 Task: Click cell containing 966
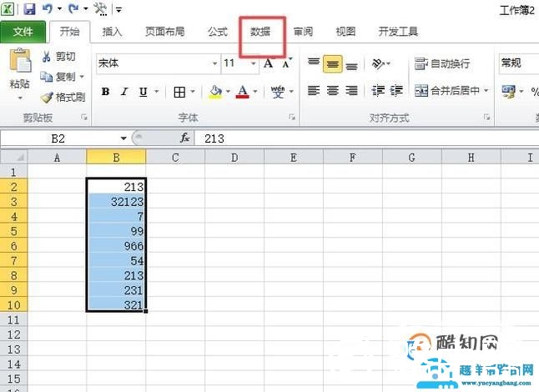pos(116,246)
